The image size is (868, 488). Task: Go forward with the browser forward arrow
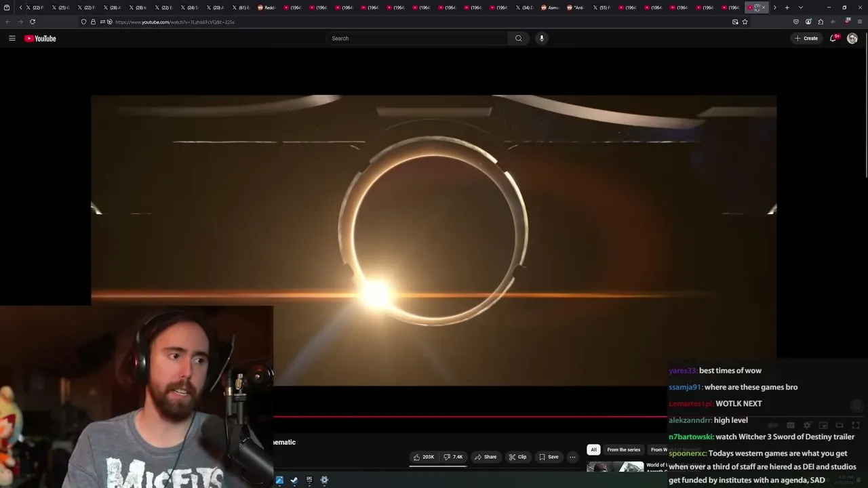point(20,22)
